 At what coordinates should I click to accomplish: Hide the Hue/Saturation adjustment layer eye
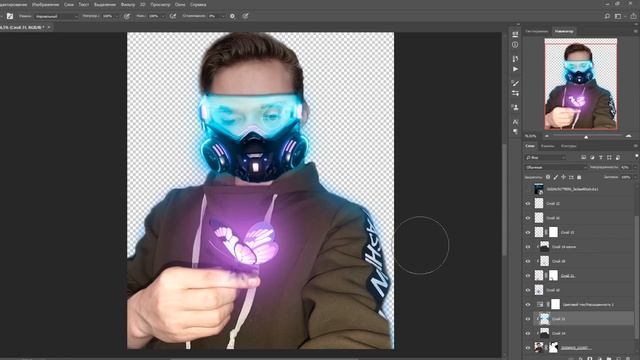click(x=528, y=304)
